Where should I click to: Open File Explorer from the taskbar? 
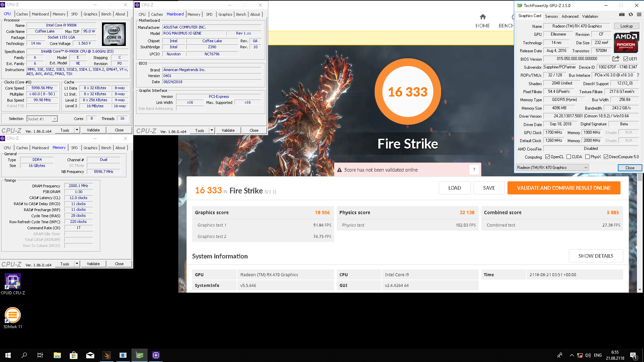(57, 355)
